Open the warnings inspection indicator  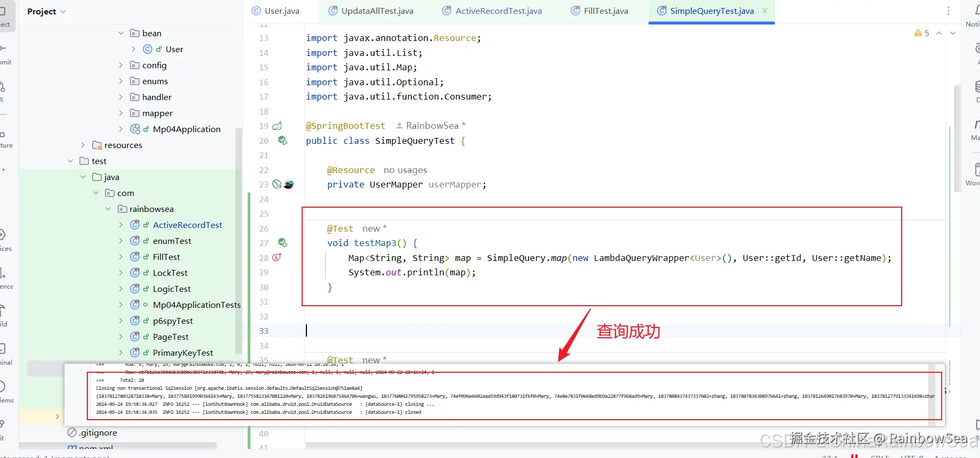click(921, 33)
